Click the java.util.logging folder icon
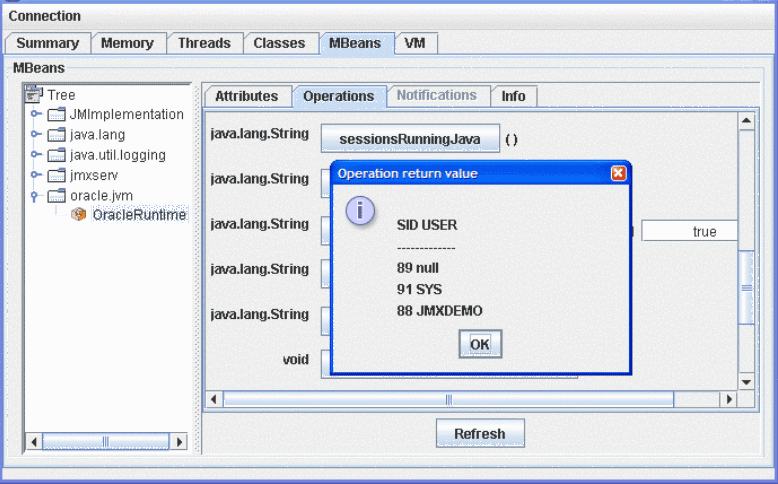Viewport: 778px width, 484px height. coord(56,155)
